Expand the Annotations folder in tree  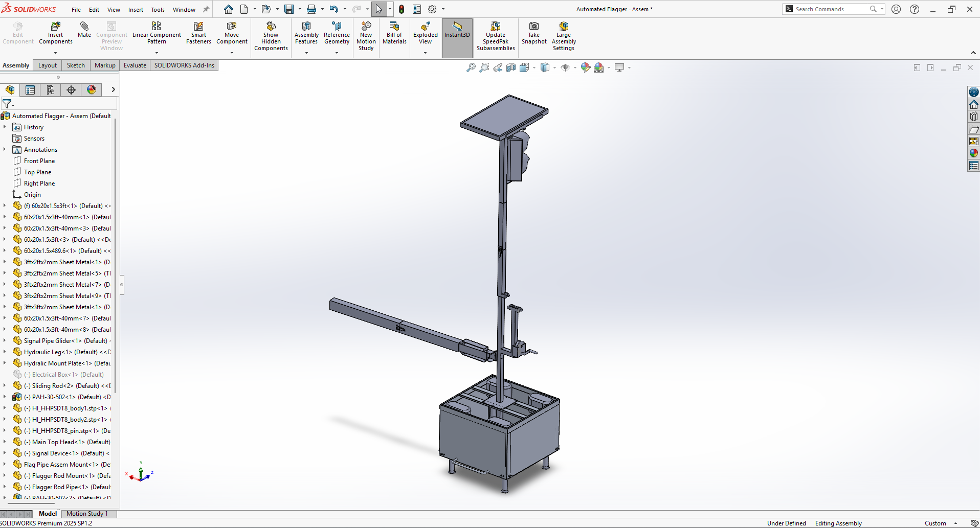5,150
